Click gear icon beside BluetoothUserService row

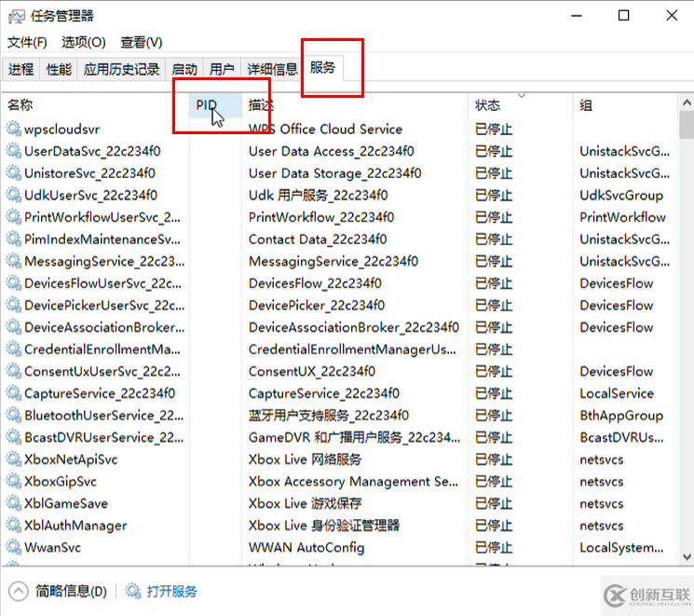pos(14,415)
